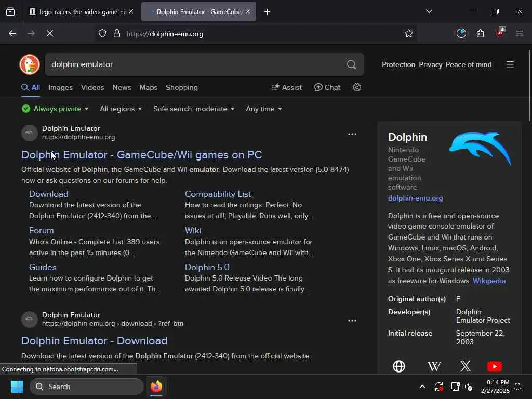Open the Forum sitelink
The image size is (532, 399).
point(42,230)
